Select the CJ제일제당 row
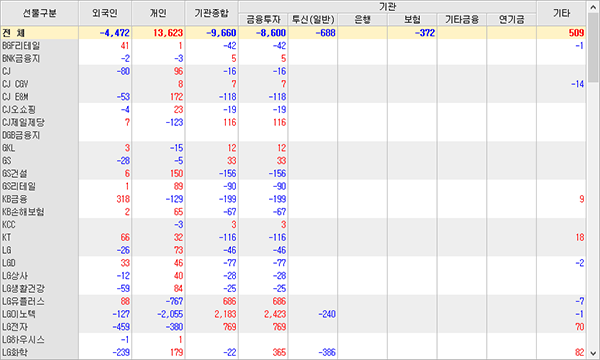The image size is (600, 360). 293,122
